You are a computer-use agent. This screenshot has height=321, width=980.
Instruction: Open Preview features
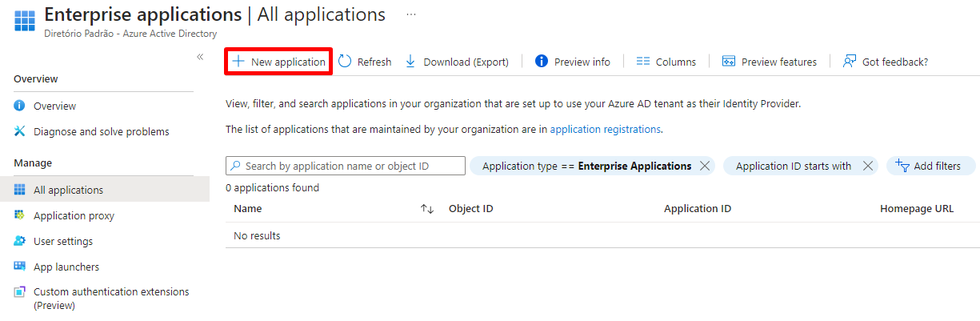coord(769,62)
